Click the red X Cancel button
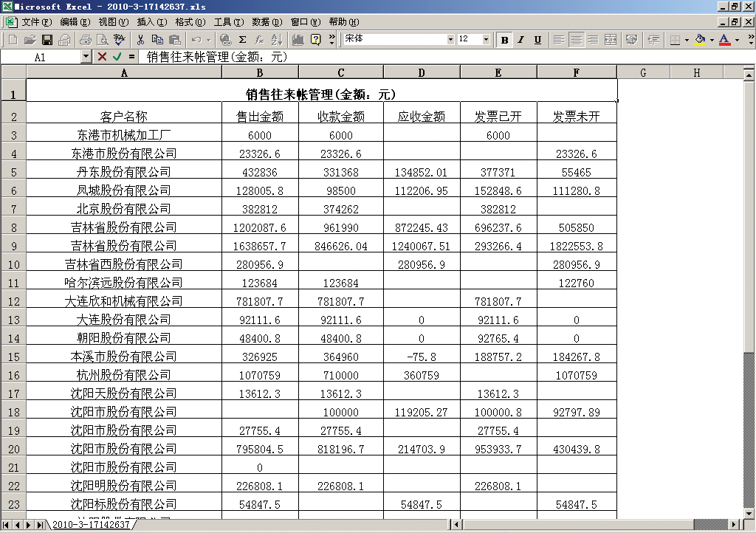756x533 pixels. (102, 57)
